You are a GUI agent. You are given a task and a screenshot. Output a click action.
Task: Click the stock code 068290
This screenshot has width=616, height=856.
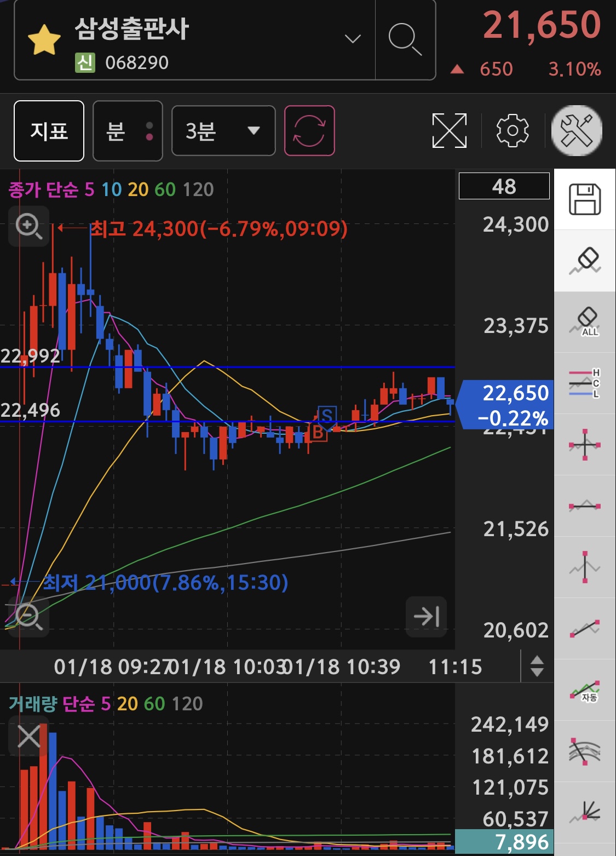point(137,63)
